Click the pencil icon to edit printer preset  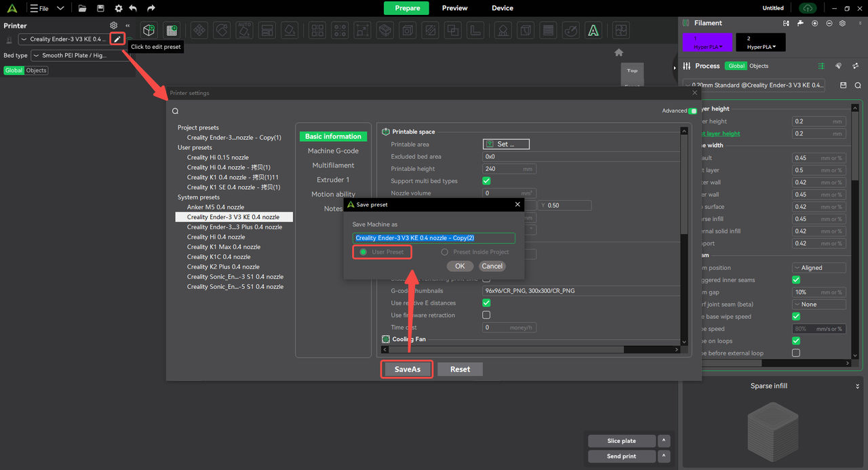pyautogui.click(x=117, y=39)
